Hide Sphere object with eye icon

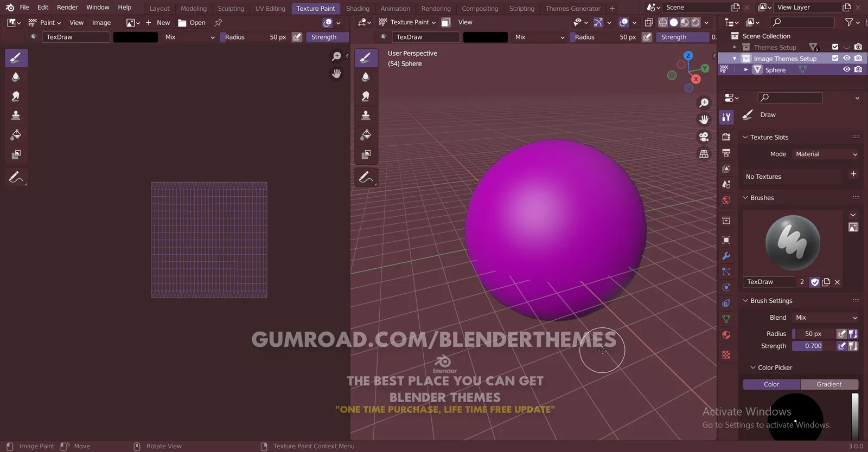coord(847,69)
